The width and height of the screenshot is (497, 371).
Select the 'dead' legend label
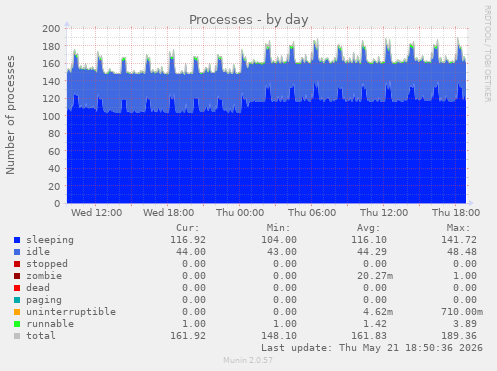pyautogui.click(x=38, y=288)
